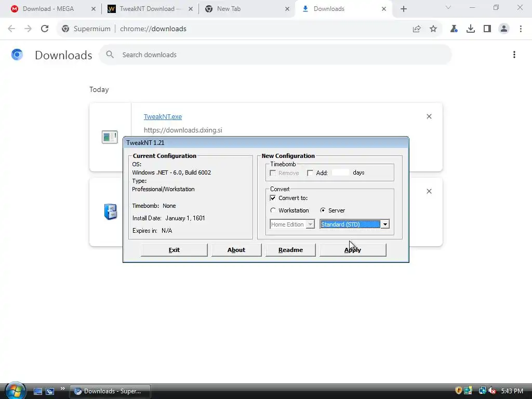532x399 pixels.
Task: Click the Search downloads field
Action: tap(275, 55)
